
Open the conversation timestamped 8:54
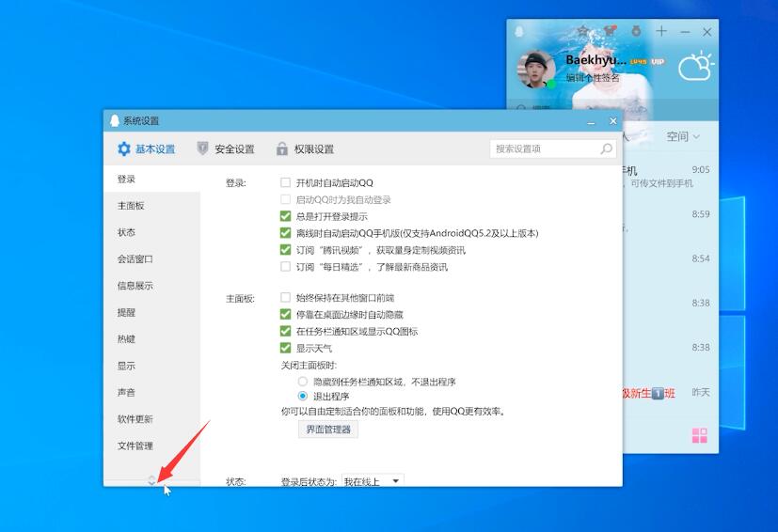click(x=671, y=265)
